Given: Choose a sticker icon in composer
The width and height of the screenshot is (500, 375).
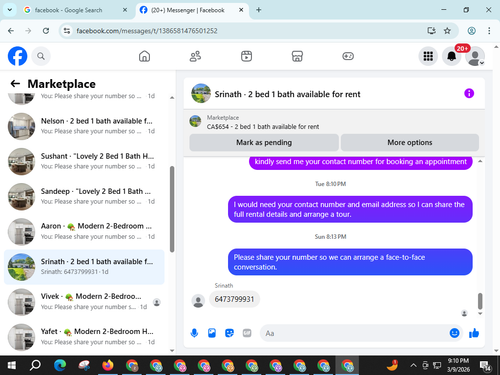Looking at the screenshot, I should click(229, 333).
